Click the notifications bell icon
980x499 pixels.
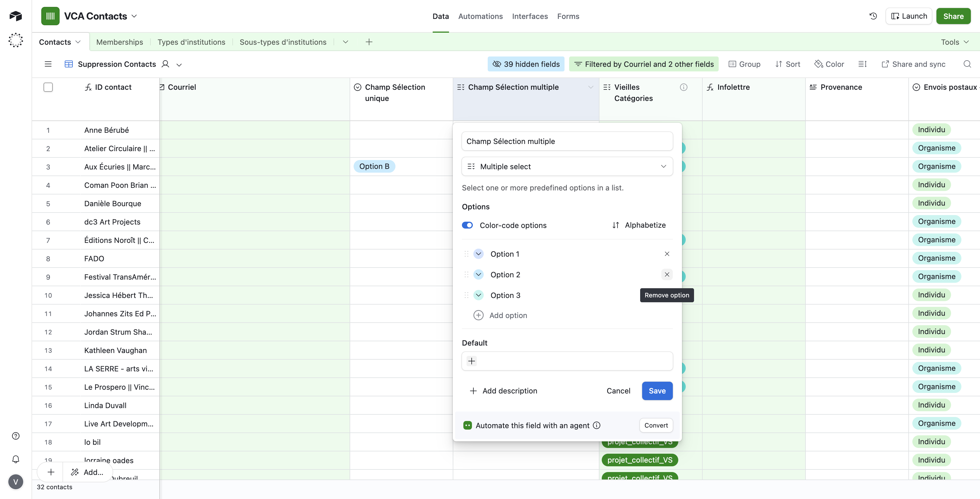pos(15,459)
